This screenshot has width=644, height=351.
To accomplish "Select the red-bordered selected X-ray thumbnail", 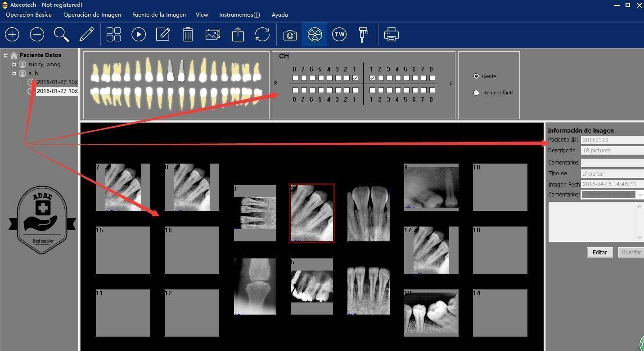I will [x=311, y=213].
